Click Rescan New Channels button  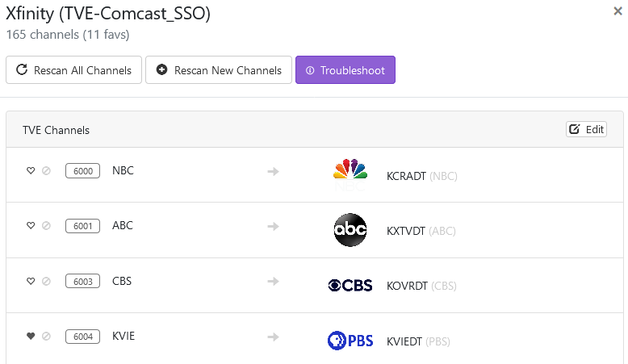click(219, 70)
